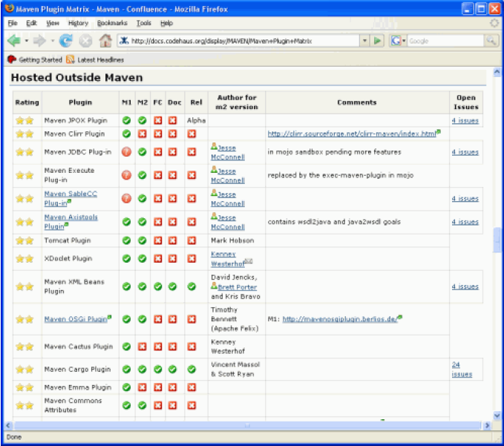Click the Rel green check for Maven XML Beans Plugin
Screen dimensions: 504x446
(192, 286)
